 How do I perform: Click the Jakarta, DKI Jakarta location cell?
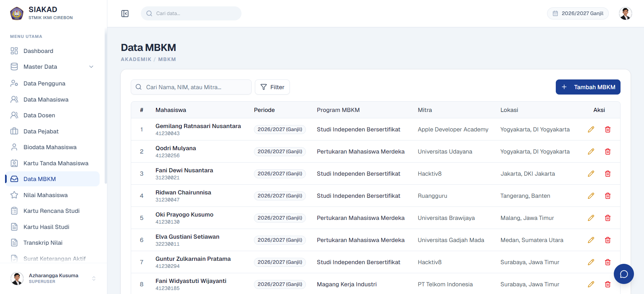tap(528, 174)
